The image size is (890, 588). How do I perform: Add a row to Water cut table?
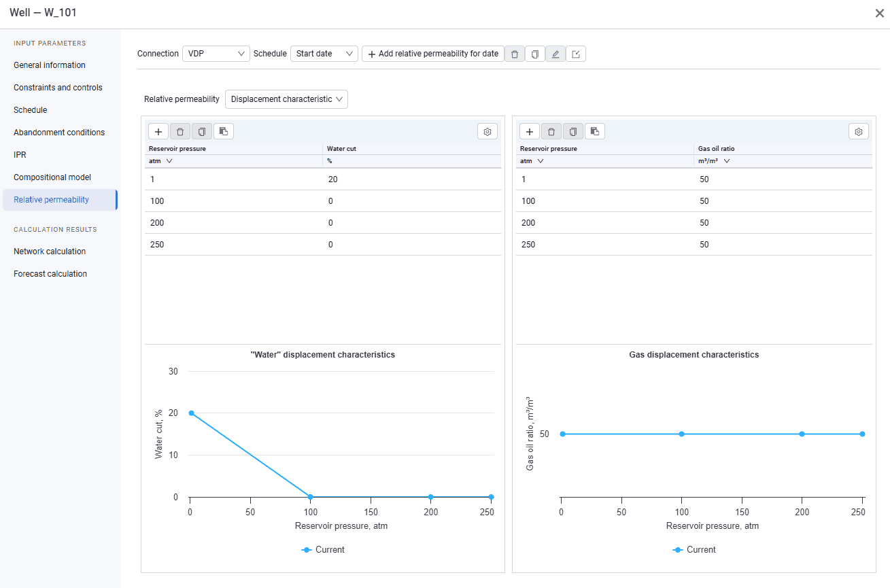158,131
